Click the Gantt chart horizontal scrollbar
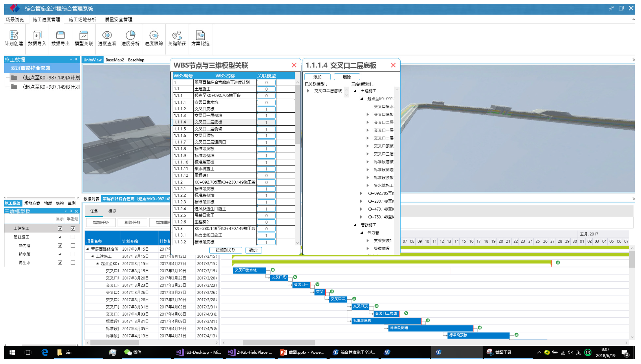The height and width of the screenshot is (364, 641). coord(279,342)
